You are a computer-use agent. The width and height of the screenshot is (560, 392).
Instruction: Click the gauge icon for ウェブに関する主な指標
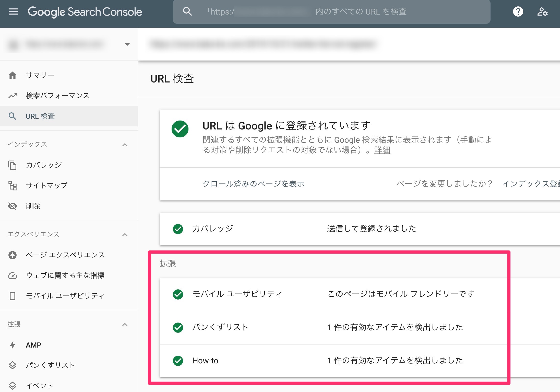13,276
